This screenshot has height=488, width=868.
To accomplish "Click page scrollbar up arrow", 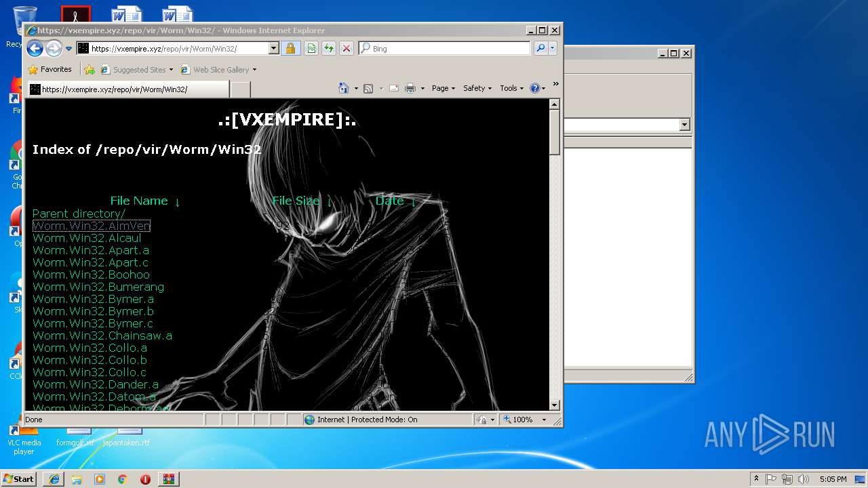I will click(554, 104).
